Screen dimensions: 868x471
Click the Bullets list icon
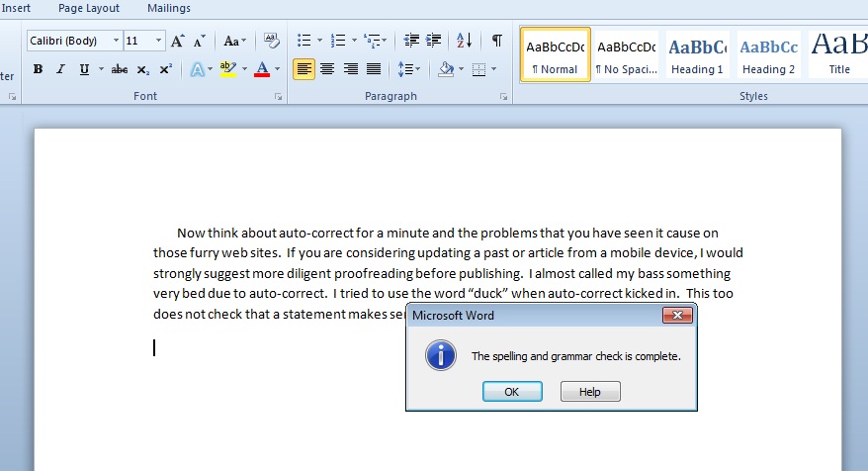click(x=304, y=41)
